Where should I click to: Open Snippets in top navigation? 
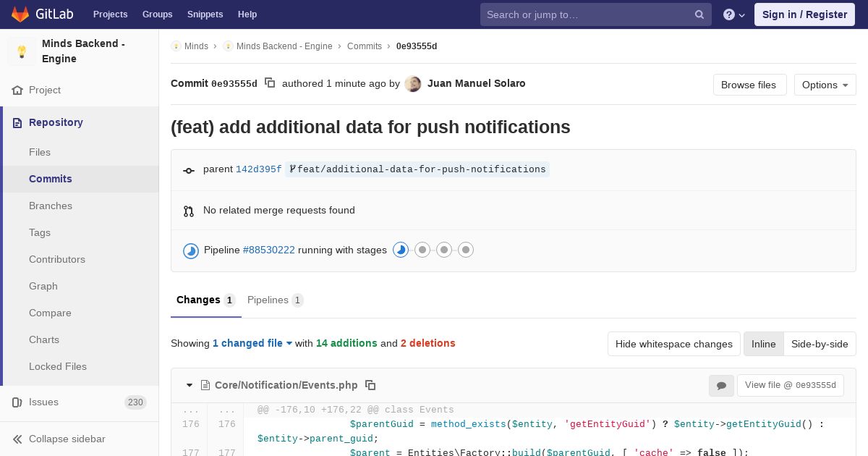(x=205, y=14)
